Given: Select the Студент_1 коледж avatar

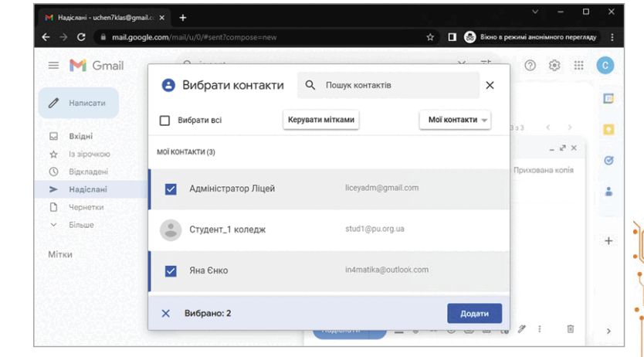Looking at the screenshot, I should pyautogui.click(x=171, y=230).
